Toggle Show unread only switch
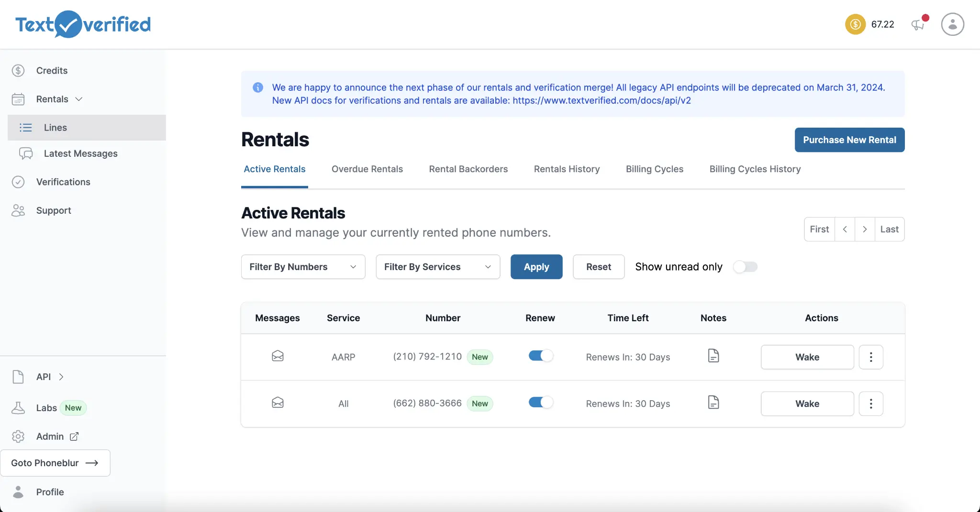The height and width of the screenshot is (512, 980). click(746, 267)
